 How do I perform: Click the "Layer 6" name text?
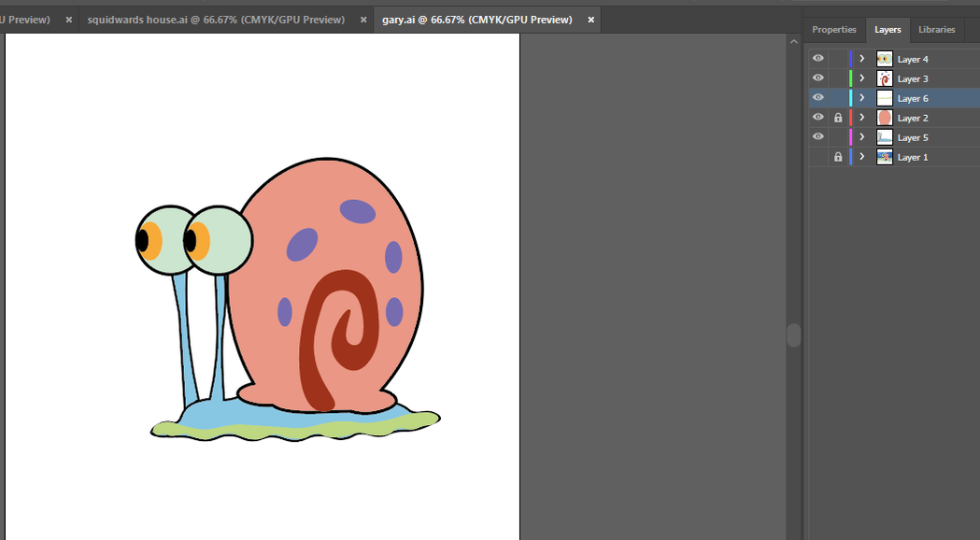[913, 98]
